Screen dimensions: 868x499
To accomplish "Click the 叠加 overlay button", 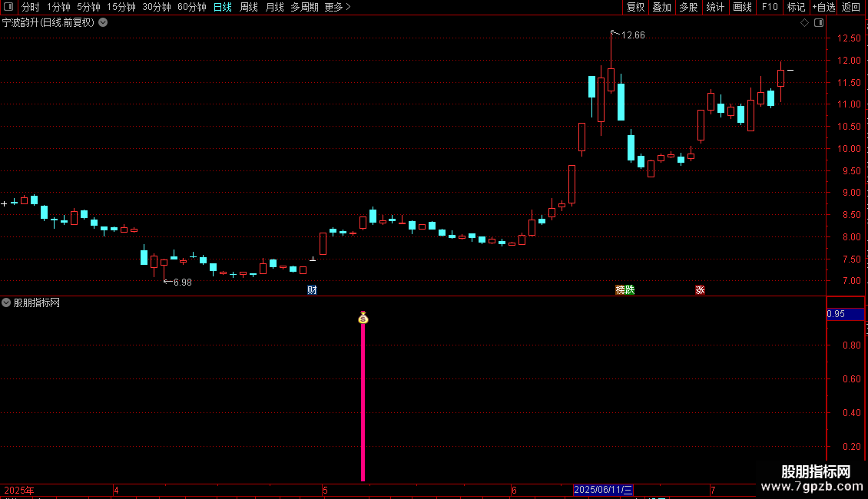I will point(661,7).
